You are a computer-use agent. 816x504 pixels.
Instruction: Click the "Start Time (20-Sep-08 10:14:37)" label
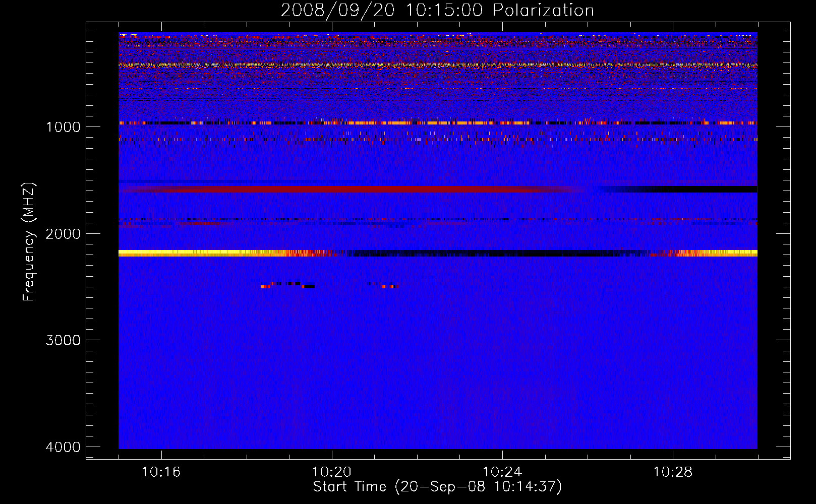437,487
